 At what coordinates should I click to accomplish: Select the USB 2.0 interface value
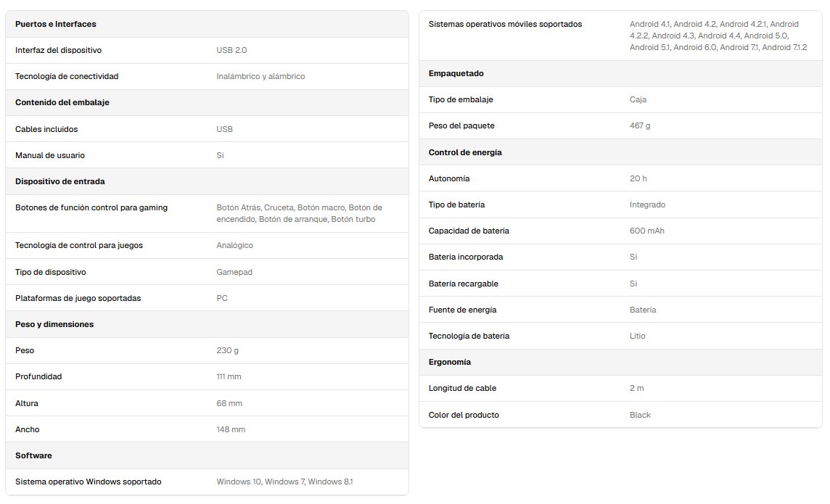(x=231, y=50)
